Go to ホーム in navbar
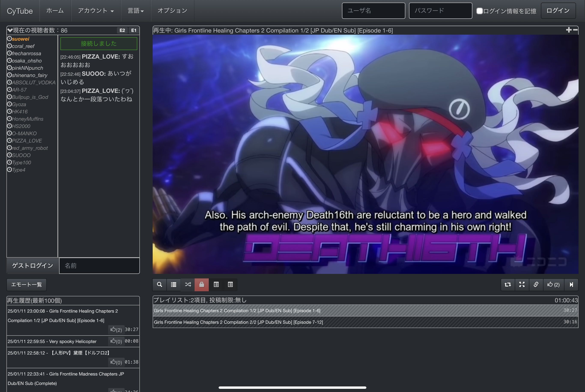 [x=55, y=11]
